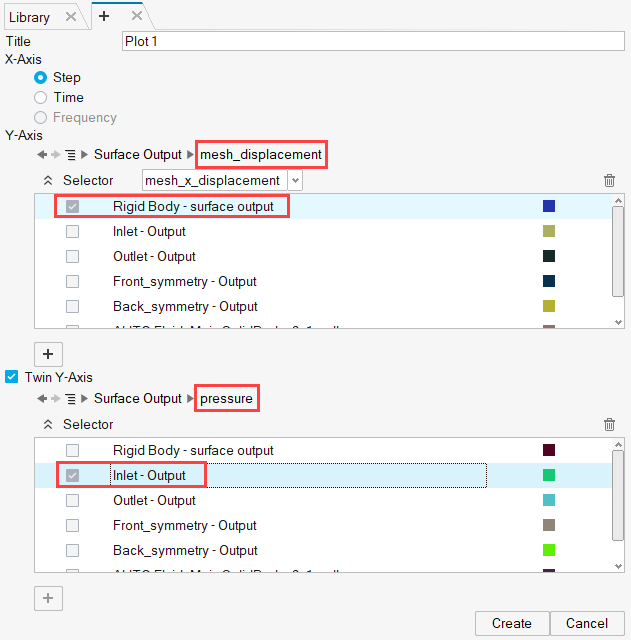Viewport: 631px width, 640px height.
Task: Add a new Y-Axis curve with plus button
Action: click(48, 354)
